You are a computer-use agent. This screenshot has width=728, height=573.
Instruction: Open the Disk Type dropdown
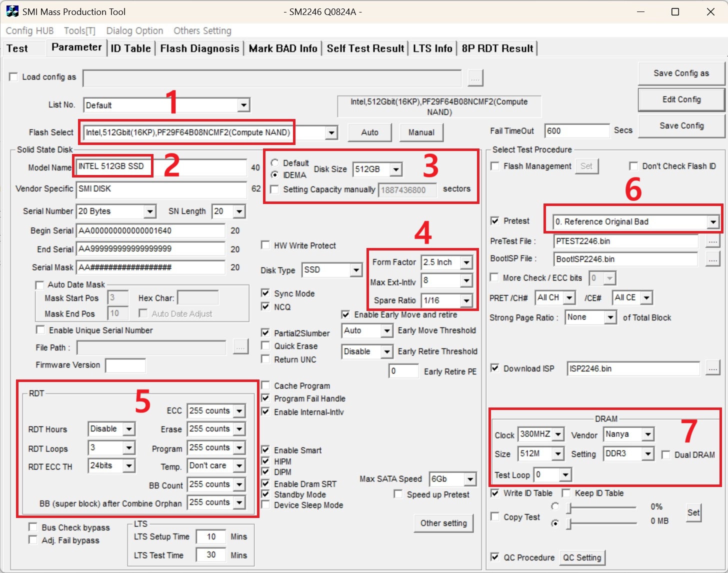pos(355,270)
